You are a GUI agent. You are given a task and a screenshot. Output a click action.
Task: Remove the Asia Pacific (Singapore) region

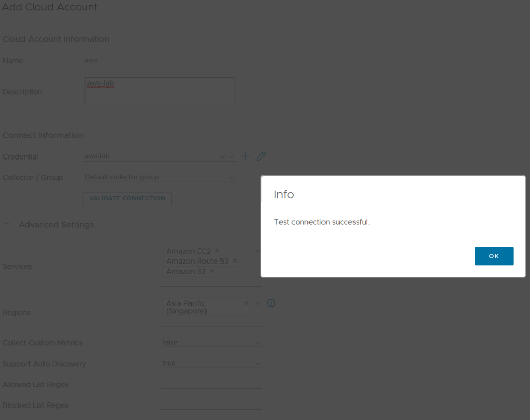pyautogui.click(x=246, y=302)
